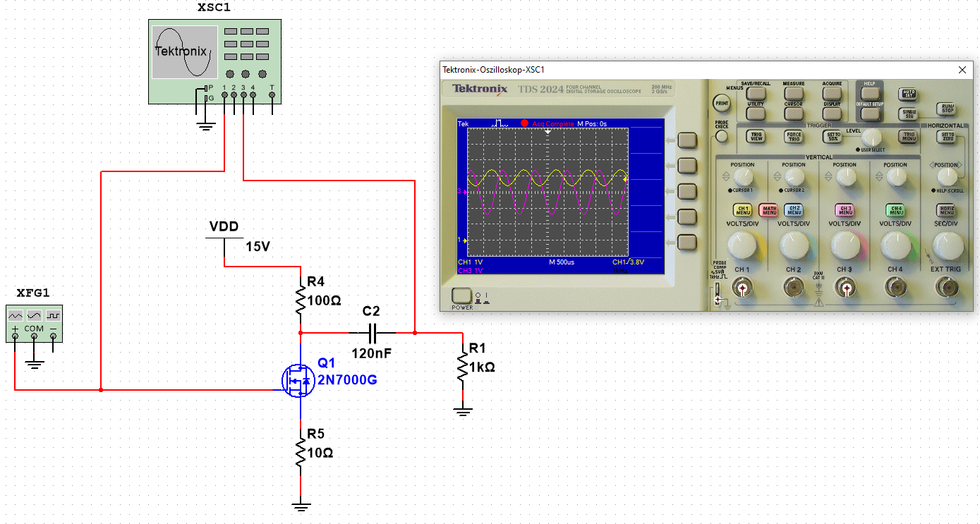Viewport: 980px width, 524px height.
Task: Select the XFG1 function generator instrument
Action: pos(34,324)
